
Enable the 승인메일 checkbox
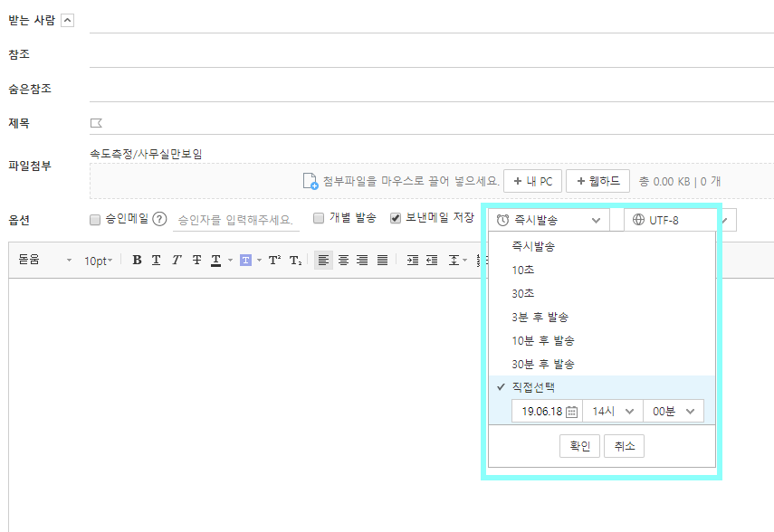pos(95,220)
